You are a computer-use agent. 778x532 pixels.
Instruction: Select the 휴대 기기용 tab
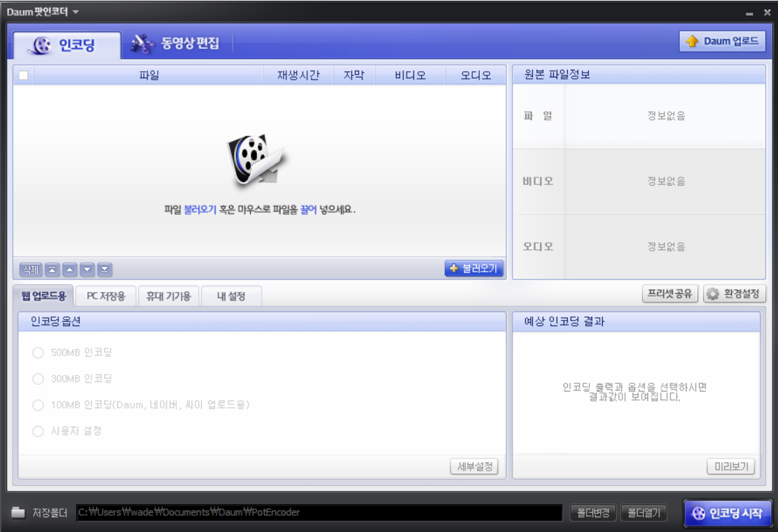[168, 296]
